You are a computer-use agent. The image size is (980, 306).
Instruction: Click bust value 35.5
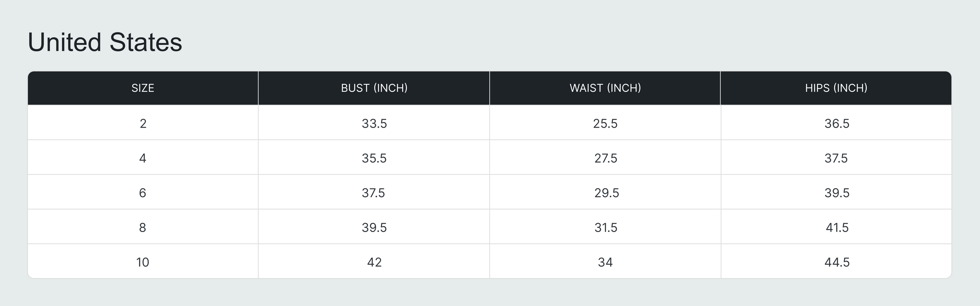tap(374, 158)
